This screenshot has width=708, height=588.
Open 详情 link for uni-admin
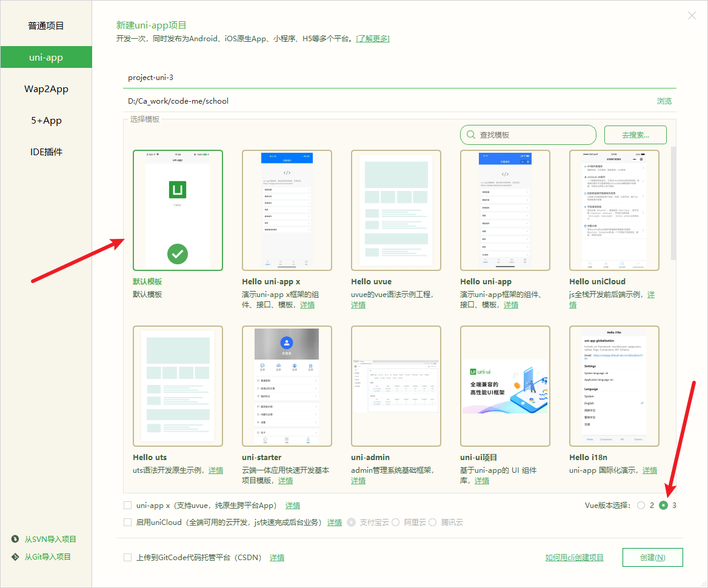(x=358, y=481)
